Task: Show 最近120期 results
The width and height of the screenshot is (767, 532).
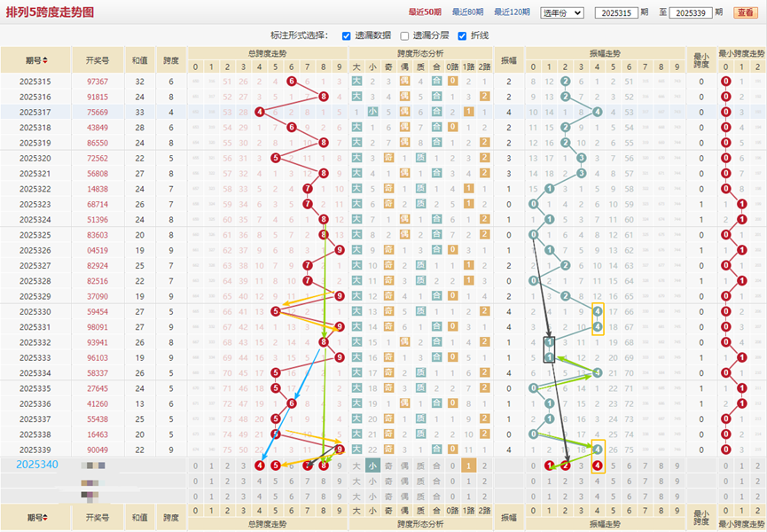Action: (512, 12)
